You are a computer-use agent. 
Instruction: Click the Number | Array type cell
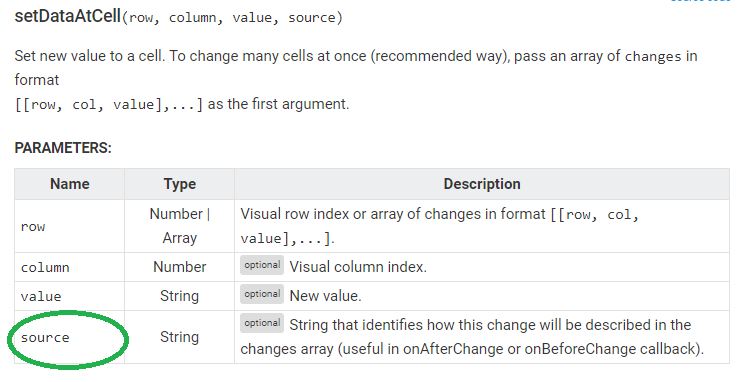coord(180,226)
